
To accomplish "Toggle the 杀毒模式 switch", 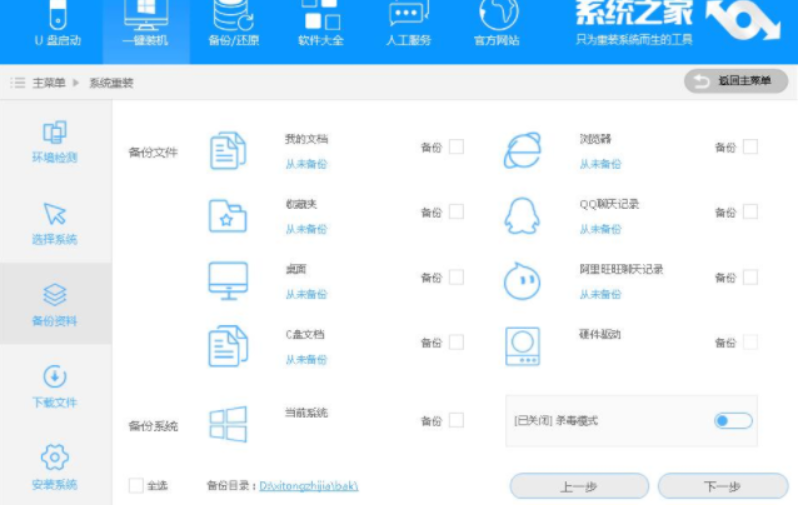I will (733, 421).
